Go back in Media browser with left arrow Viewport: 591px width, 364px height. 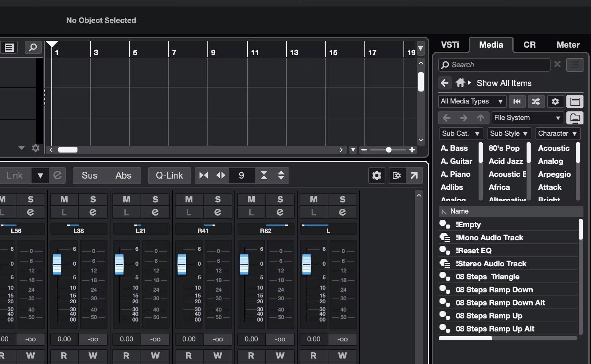point(445,83)
